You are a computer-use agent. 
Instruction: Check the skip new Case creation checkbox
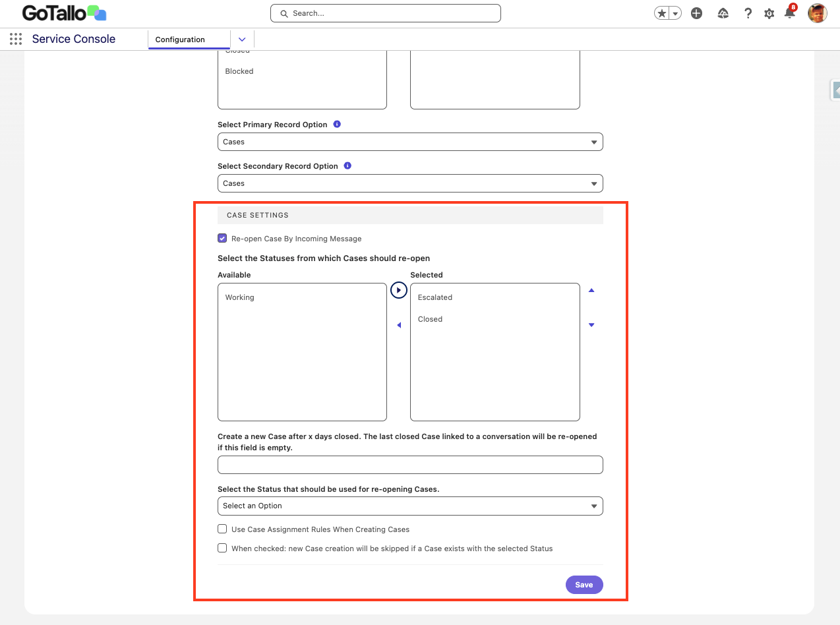point(222,549)
